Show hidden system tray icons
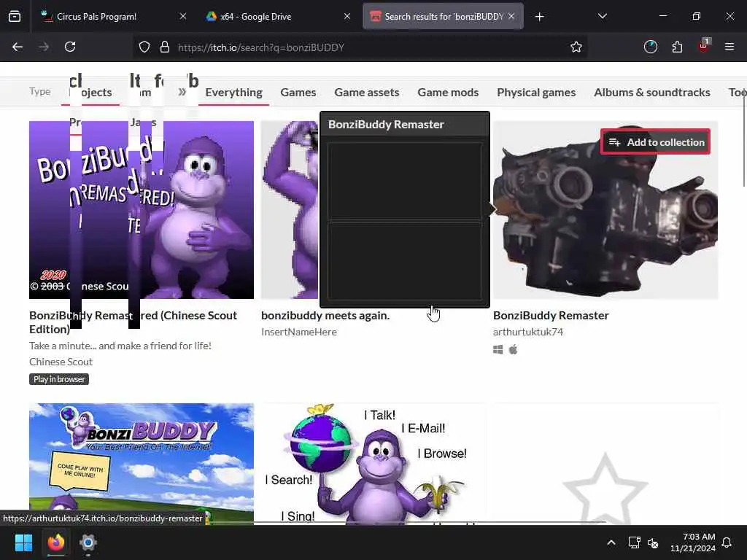Image resolution: width=747 pixels, height=560 pixels. (x=611, y=542)
